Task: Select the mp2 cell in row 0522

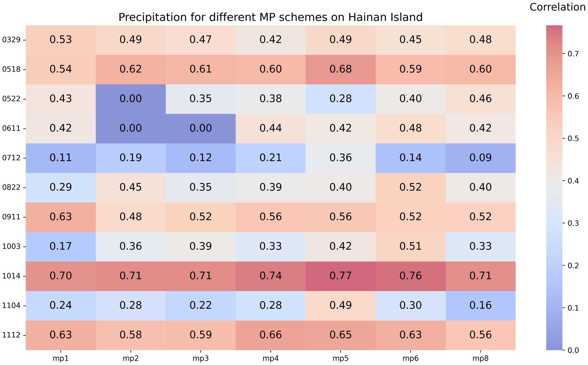Action: point(131,99)
